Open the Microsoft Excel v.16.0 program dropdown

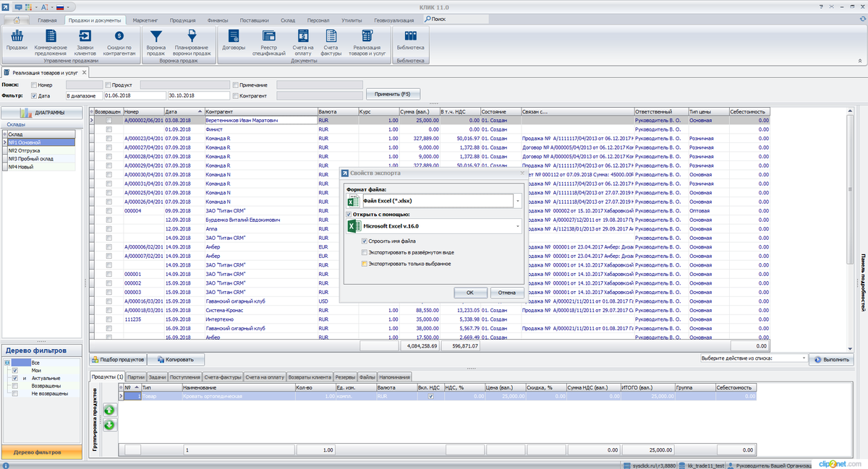pyautogui.click(x=518, y=227)
